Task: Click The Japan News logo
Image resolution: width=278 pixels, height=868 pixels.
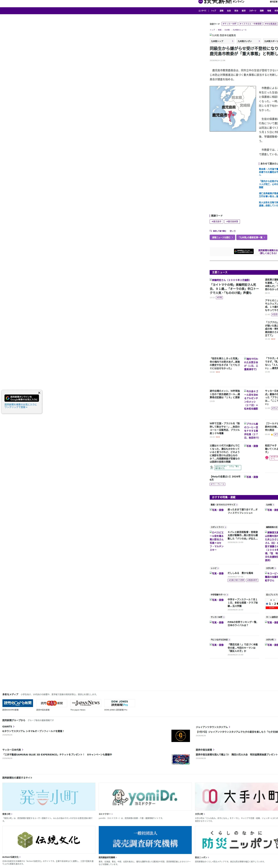Action: (x=86, y=703)
